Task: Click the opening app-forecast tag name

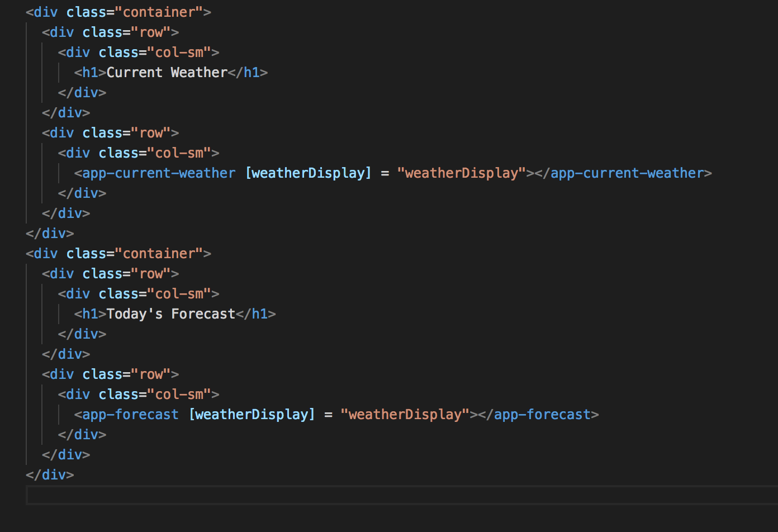Action: (130, 415)
